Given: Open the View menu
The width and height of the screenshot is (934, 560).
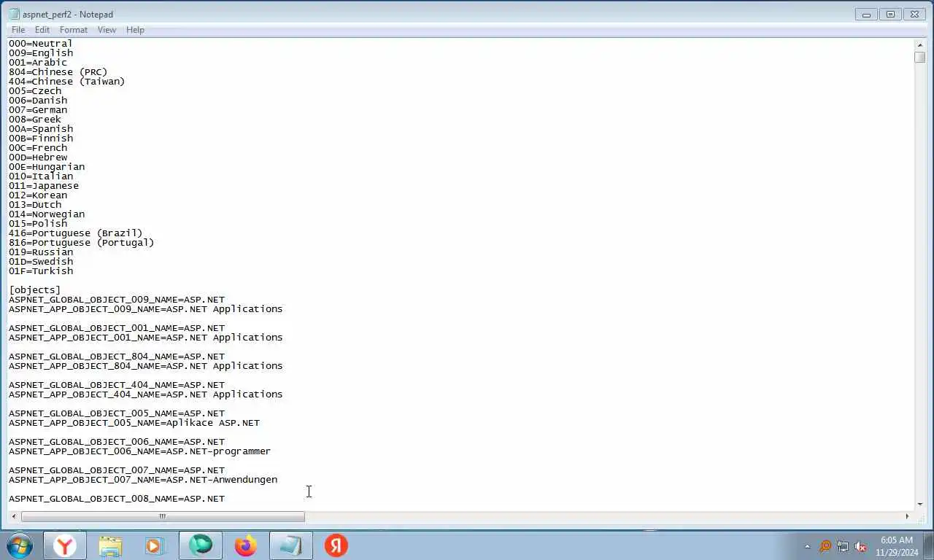Looking at the screenshot, I should 107,30.
